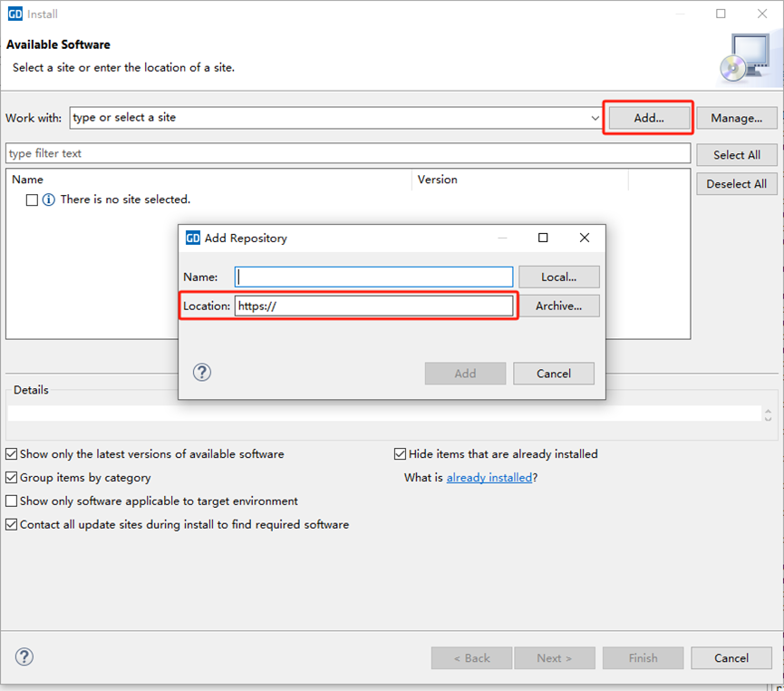Choose the Archive... button
The image size is (784, 691).
tap(557, 306)
